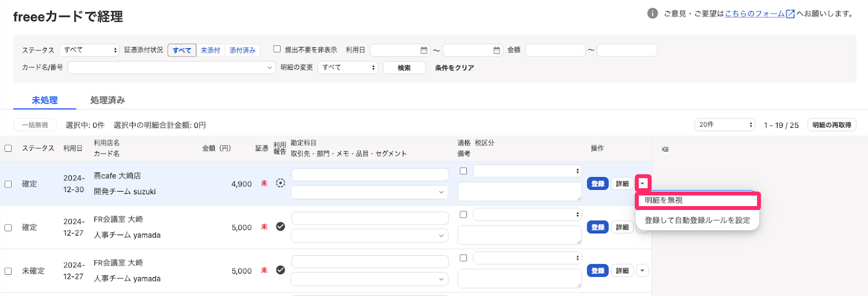Choose 明細を無視 from the action menu
The height and width of the screenshot is (296, 868).
point(697,200)
